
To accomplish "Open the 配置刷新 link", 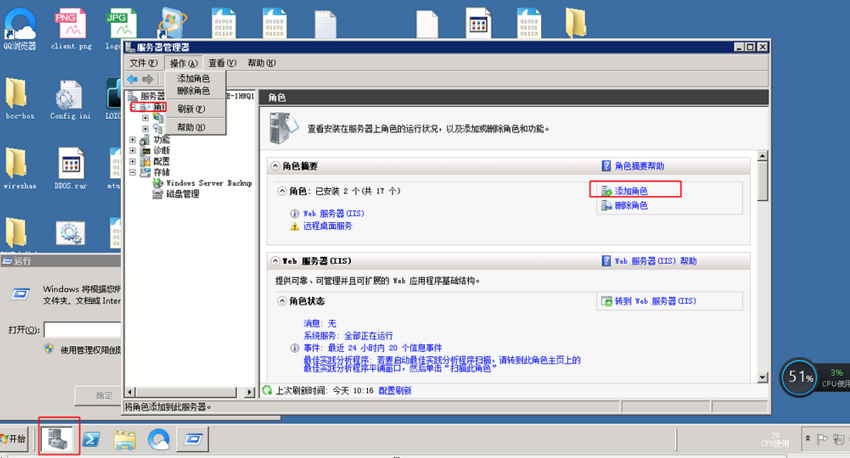I will [x=395, y=390].
